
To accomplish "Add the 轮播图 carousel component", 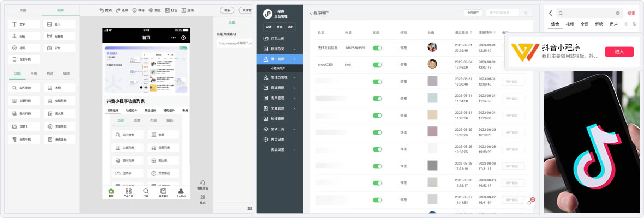I will pos(59,36).
